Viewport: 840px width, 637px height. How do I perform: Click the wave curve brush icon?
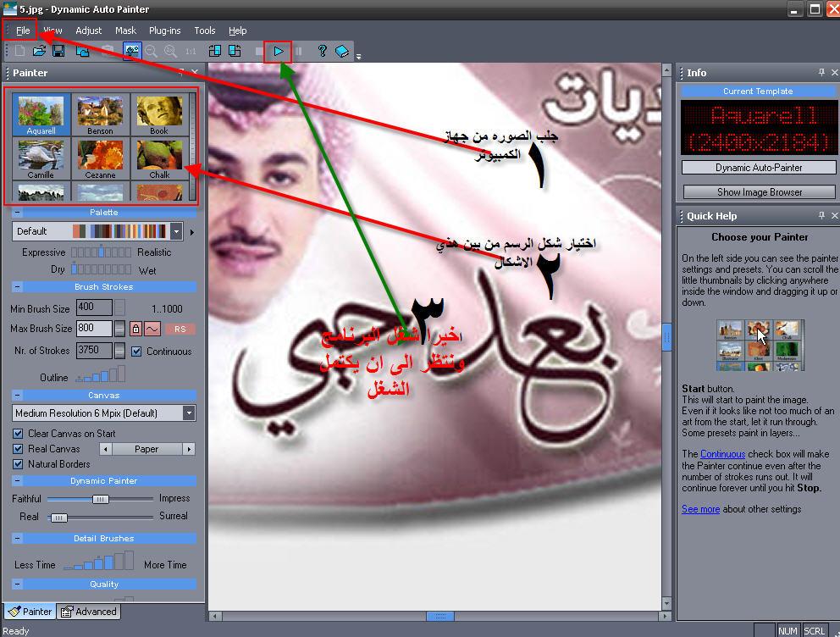(152, 329)
